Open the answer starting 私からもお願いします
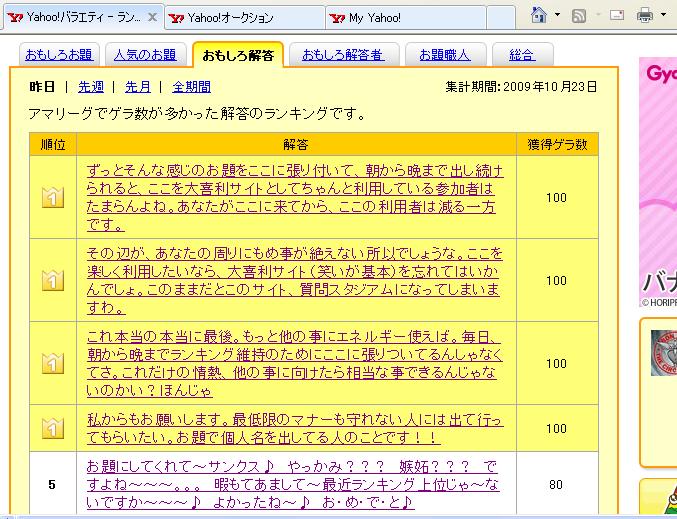Viewport: 677px width, 519px height. 295,428
